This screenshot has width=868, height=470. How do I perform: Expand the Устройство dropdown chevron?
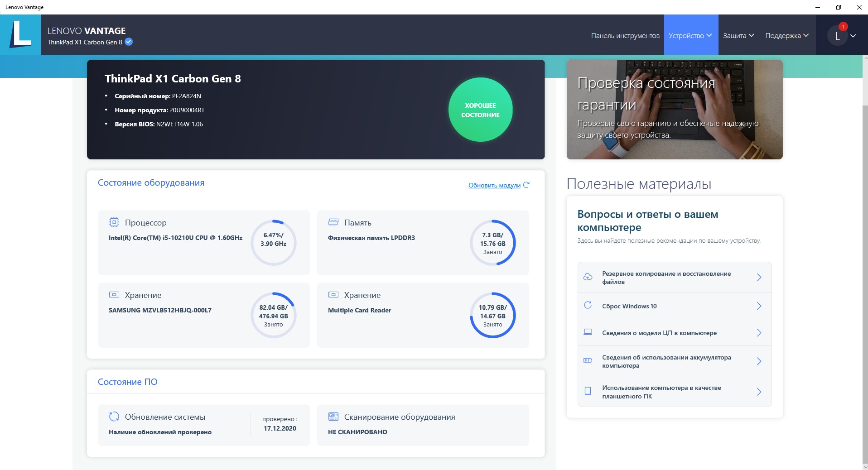click(709, 35)
